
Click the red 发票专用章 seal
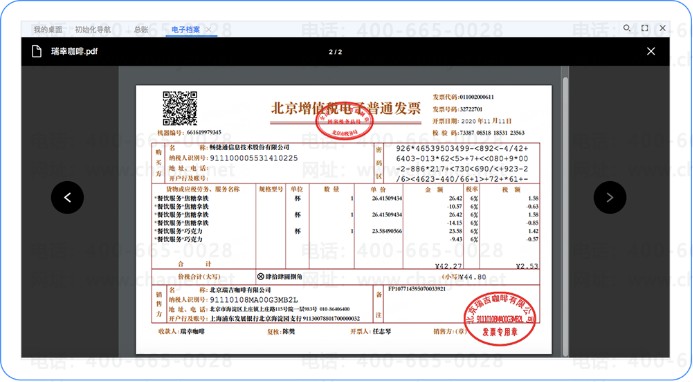(x=500, y=319)
